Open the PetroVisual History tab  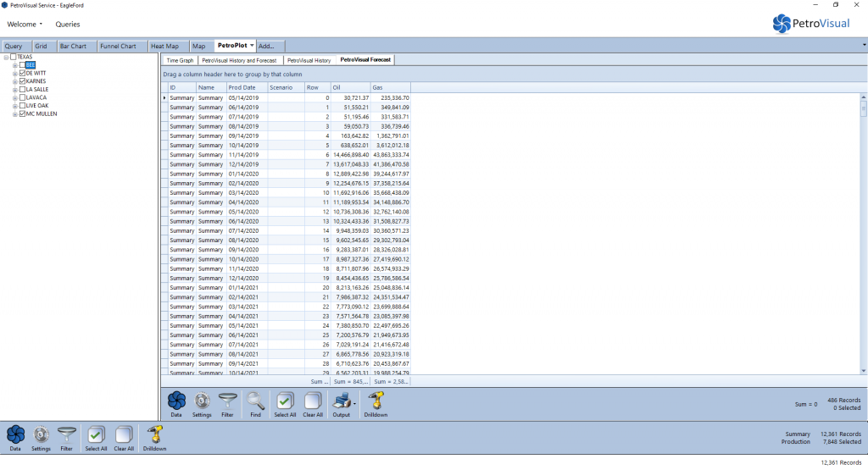coord(309,60)
